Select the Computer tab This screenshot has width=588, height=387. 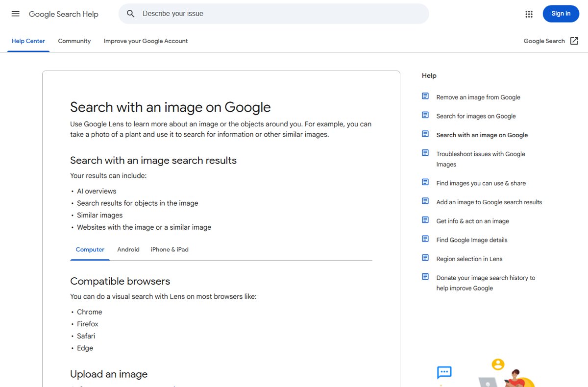click(90, 250)
